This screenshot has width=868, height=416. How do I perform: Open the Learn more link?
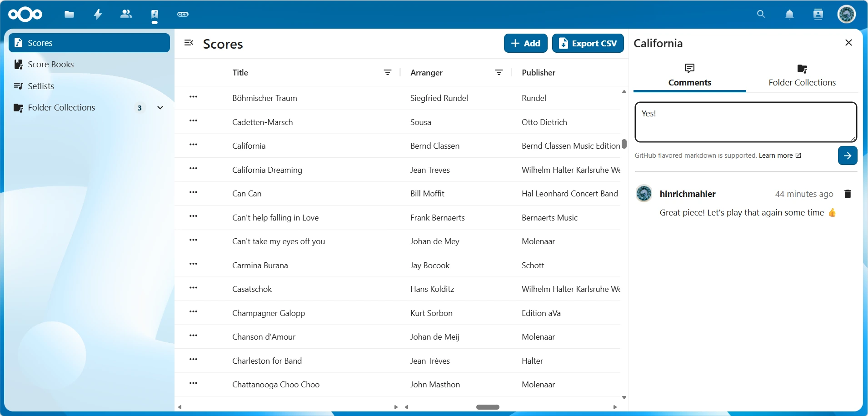[778, 155]
